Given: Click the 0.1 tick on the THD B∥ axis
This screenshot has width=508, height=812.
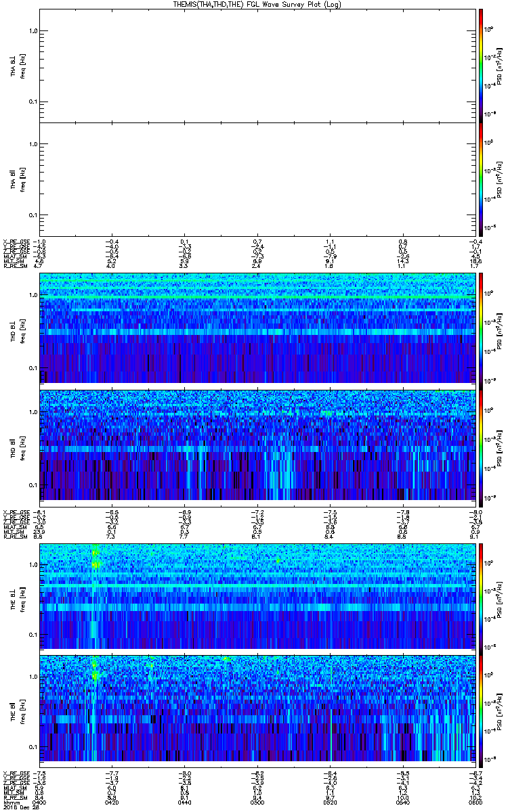Looking at the screenshot, I should click(x=33, y=484).
